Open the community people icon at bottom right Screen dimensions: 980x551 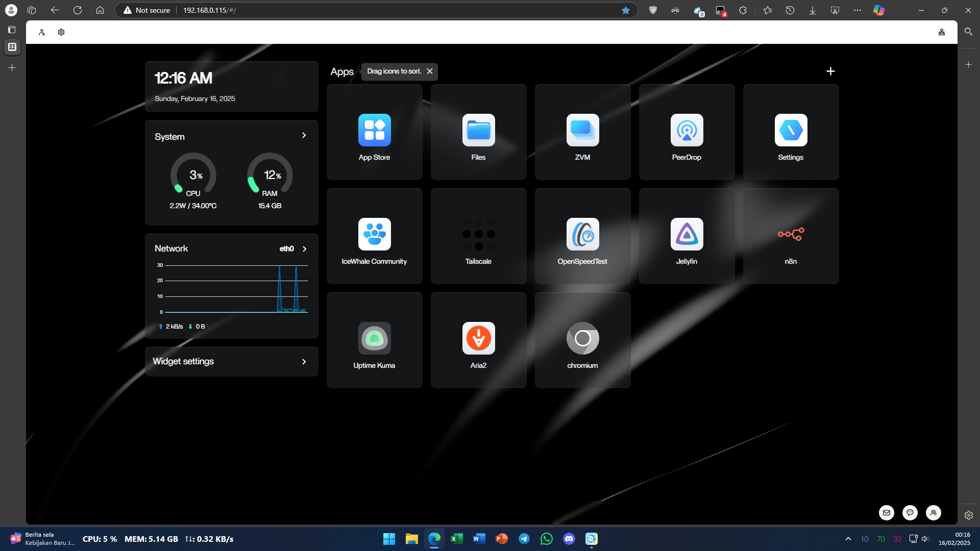point(934,513)
